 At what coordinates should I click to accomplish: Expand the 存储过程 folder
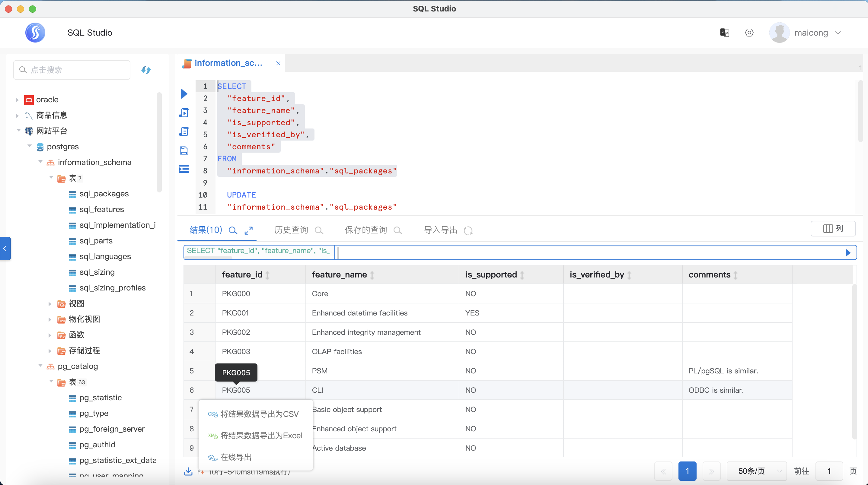50,351
